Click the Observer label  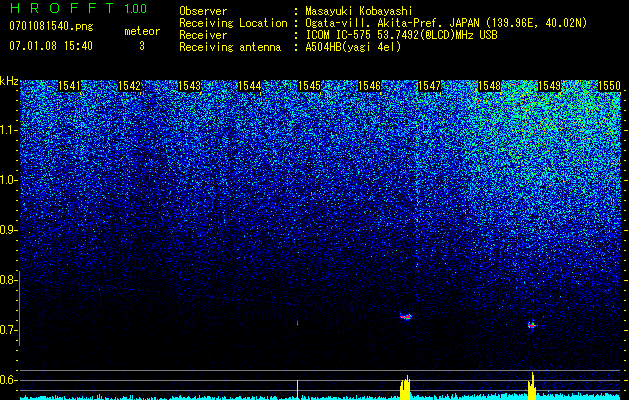click(203, 11)
